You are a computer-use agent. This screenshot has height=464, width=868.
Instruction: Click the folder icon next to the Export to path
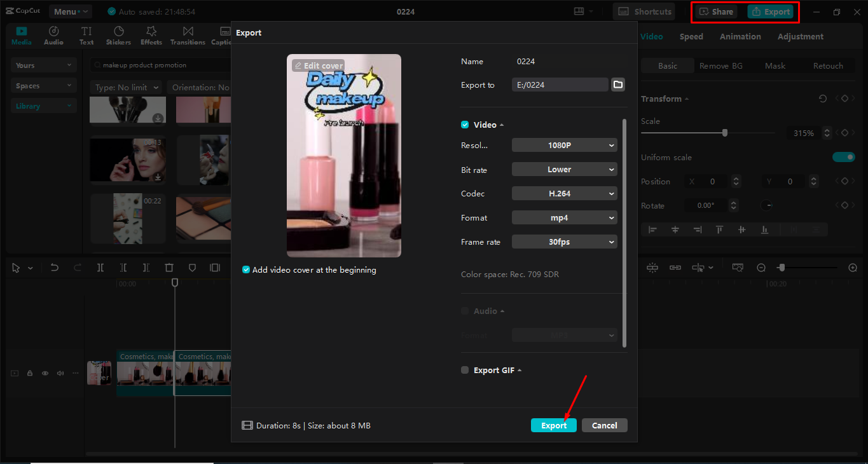[617, 83]
